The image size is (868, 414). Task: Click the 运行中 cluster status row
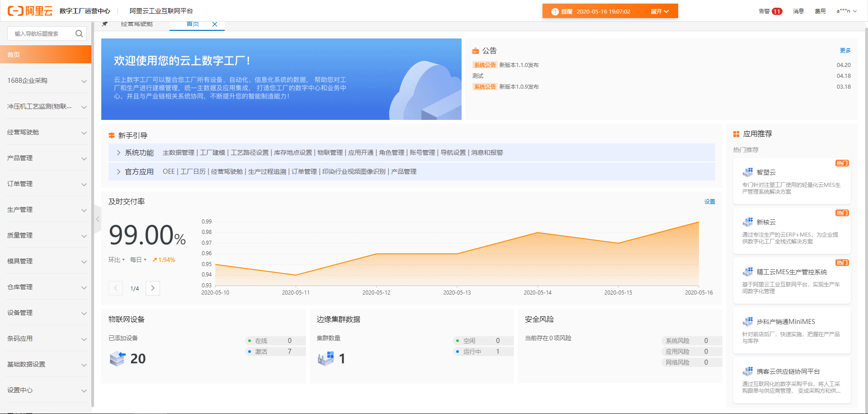[x=484, y=352]
